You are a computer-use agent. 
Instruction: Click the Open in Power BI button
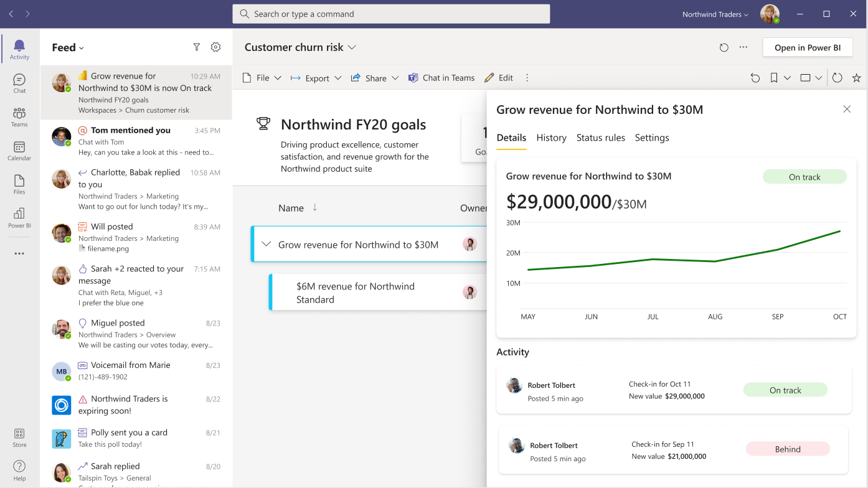coord(808,47)
